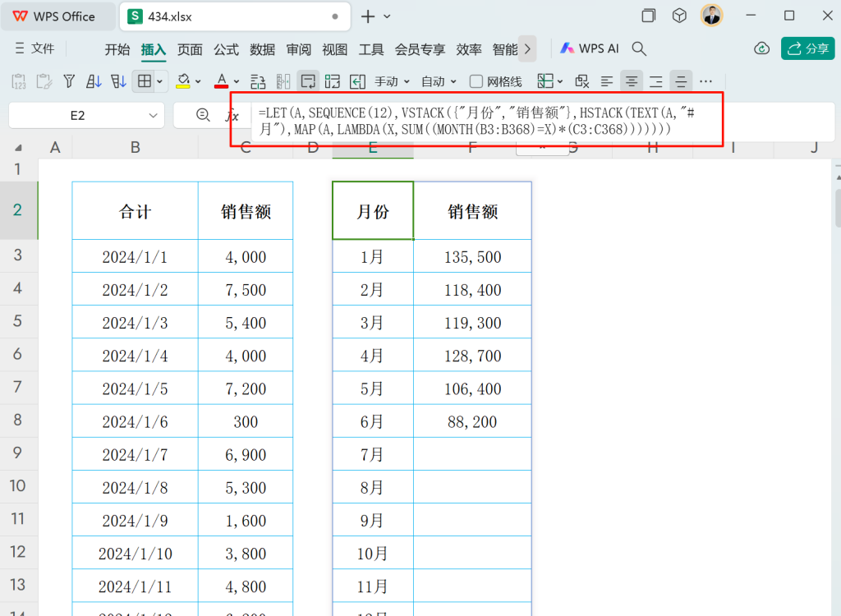Image resolution: width=841 pixels, height=616 pixels.
Task: Expand the borders dropdown arrow
Action: (159, 81)
